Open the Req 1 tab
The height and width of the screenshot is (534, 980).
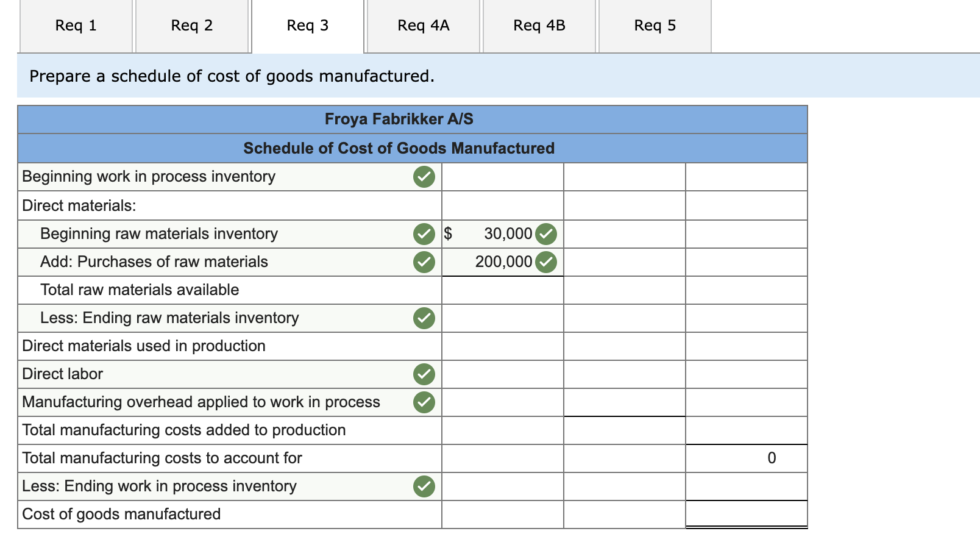pyautogui.click(x=76, y=26)
